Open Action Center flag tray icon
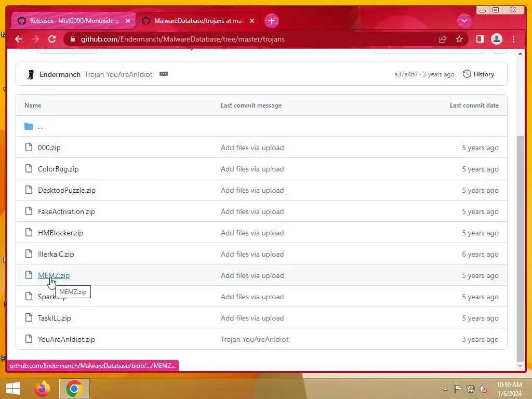 (458, 389)
